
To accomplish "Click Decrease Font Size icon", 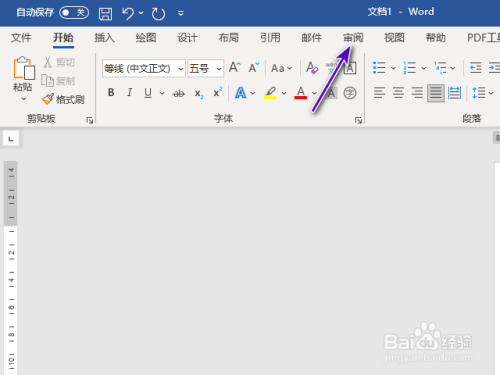I will [254, 68].
